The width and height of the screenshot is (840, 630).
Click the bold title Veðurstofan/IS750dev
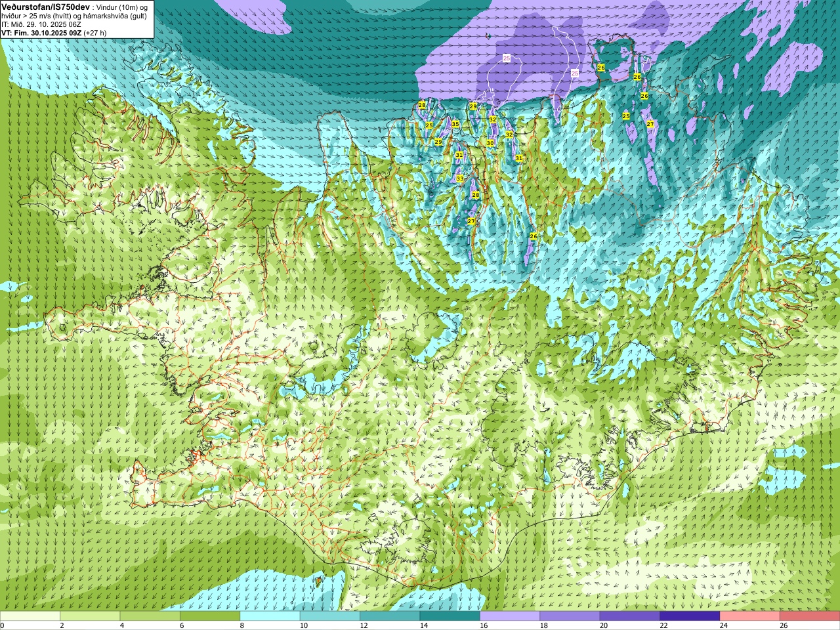pyautogui.click(x=45, y=7)
